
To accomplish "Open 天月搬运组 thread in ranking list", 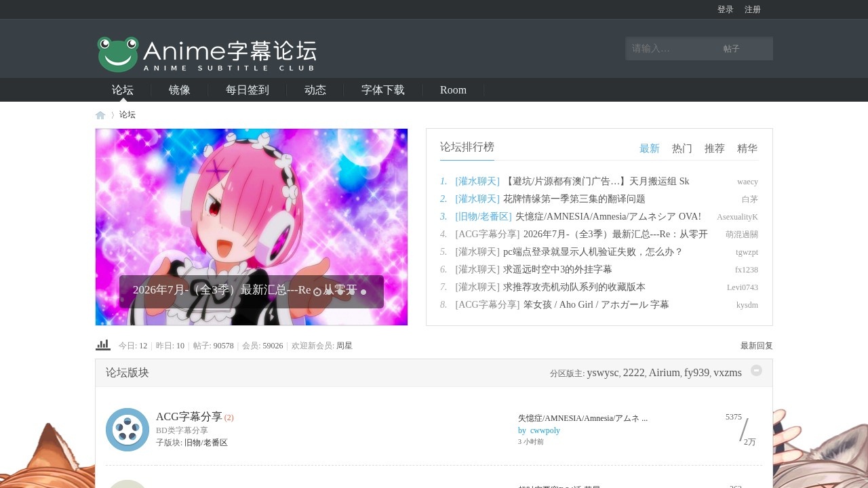I will 596,182.
